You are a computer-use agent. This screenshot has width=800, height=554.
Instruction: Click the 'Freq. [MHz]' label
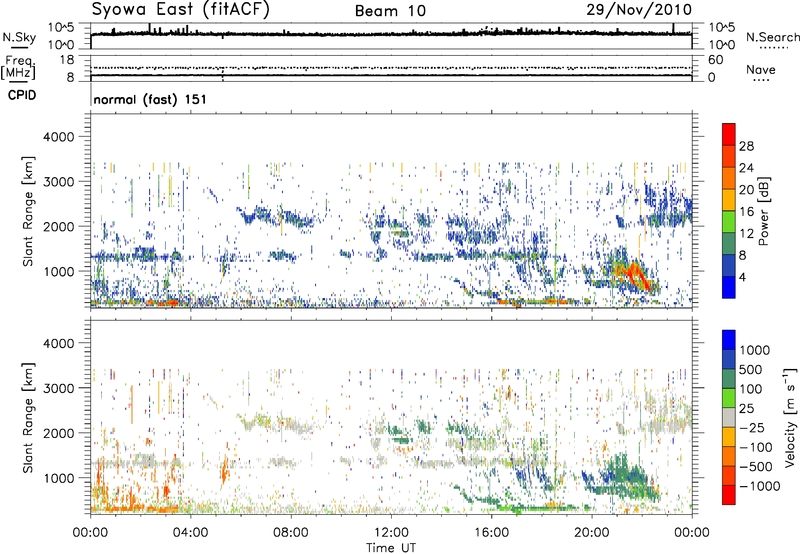tap(19, 68)
